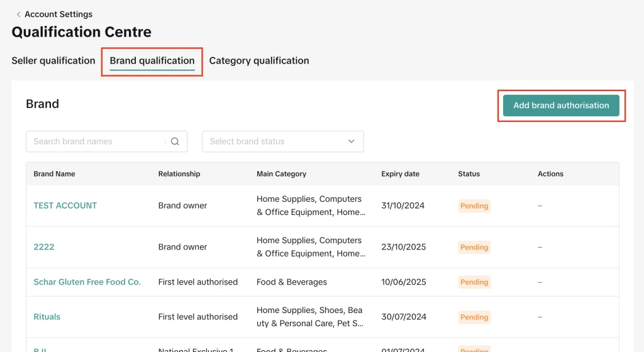Open the 2222 brand link

coord(44,247)
